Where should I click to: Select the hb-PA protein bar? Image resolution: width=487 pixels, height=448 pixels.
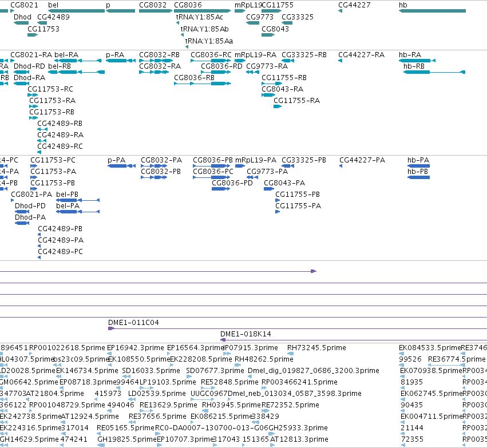[418, 166]
